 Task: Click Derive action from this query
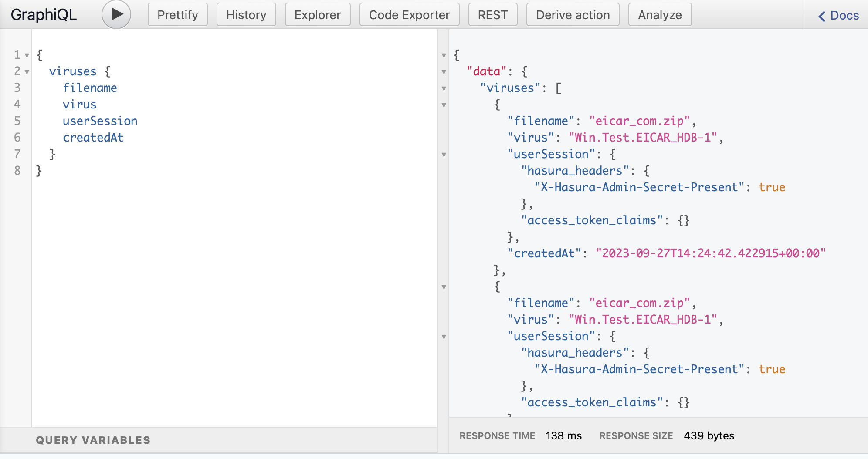[573, 14]
